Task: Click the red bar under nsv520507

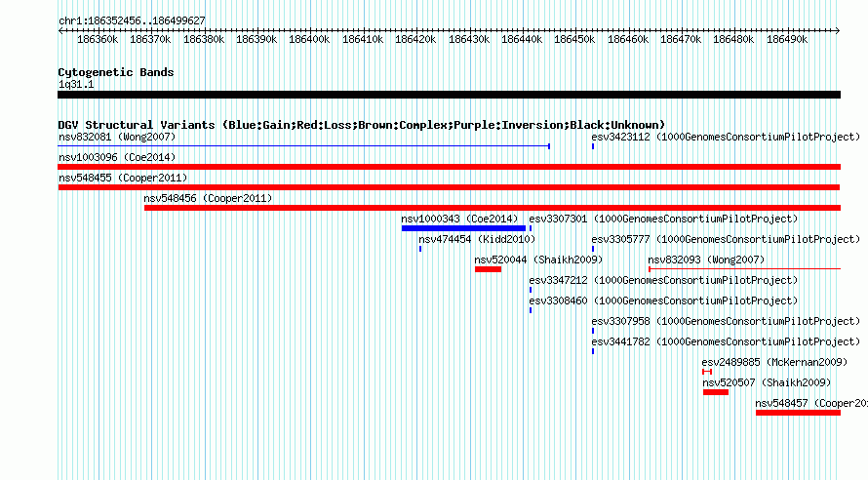Action: click(715, 392)
